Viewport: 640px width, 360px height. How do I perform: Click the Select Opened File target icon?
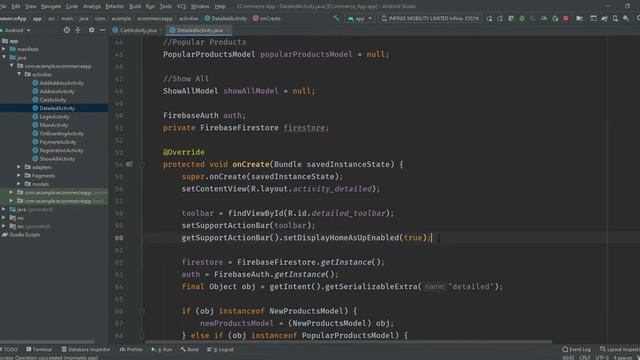(x=67, y=30)
